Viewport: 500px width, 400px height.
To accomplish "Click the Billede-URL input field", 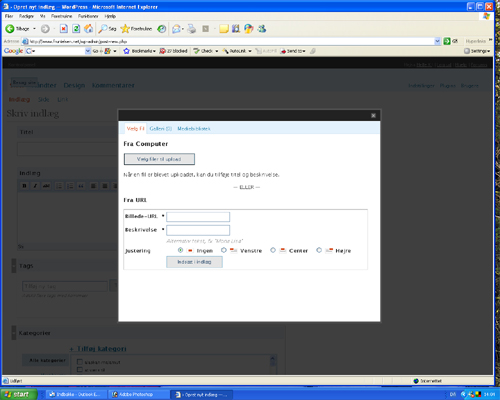I will coord(198,217).
